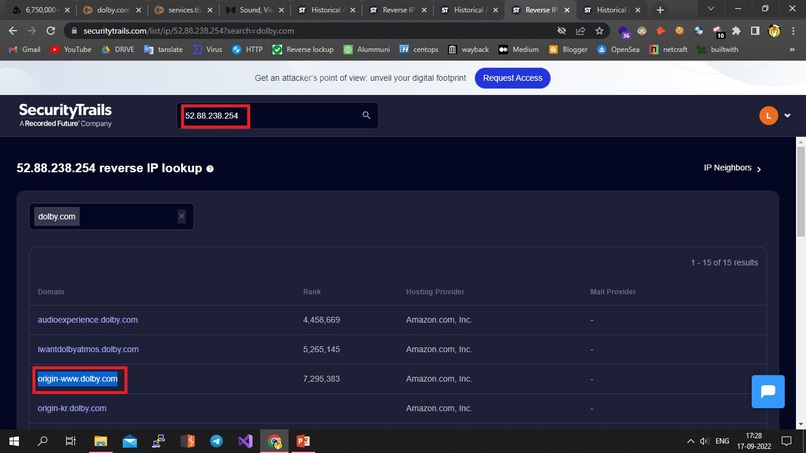Viewport: 806px width, 453px height.
Task: Click the crossed-eye icon in address bar
Action: 561,31
